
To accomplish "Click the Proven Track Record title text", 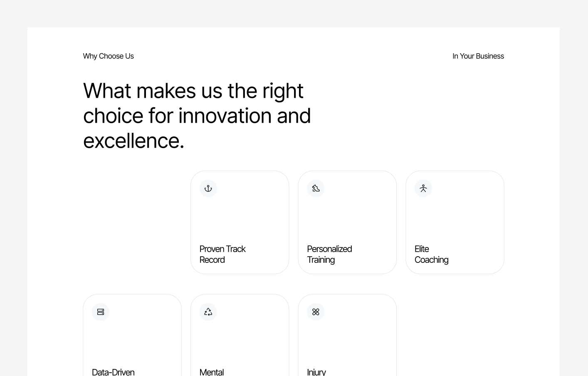I will click(x=222, y=254).
